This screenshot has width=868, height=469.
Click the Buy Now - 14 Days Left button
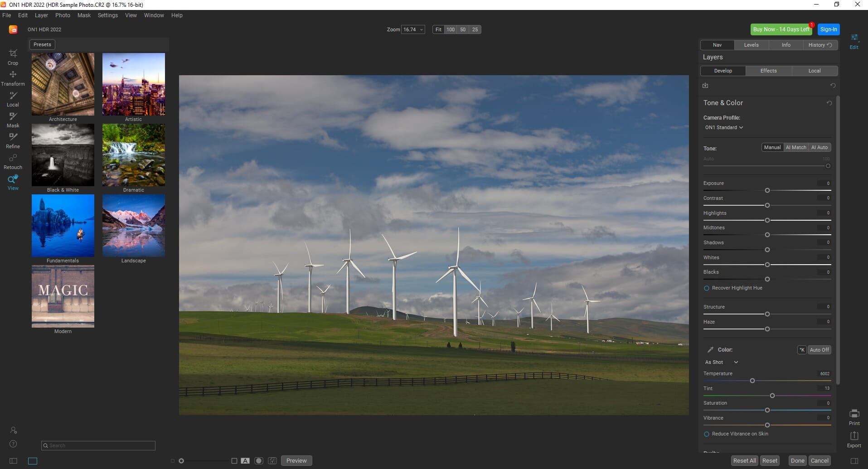(781, 29)
